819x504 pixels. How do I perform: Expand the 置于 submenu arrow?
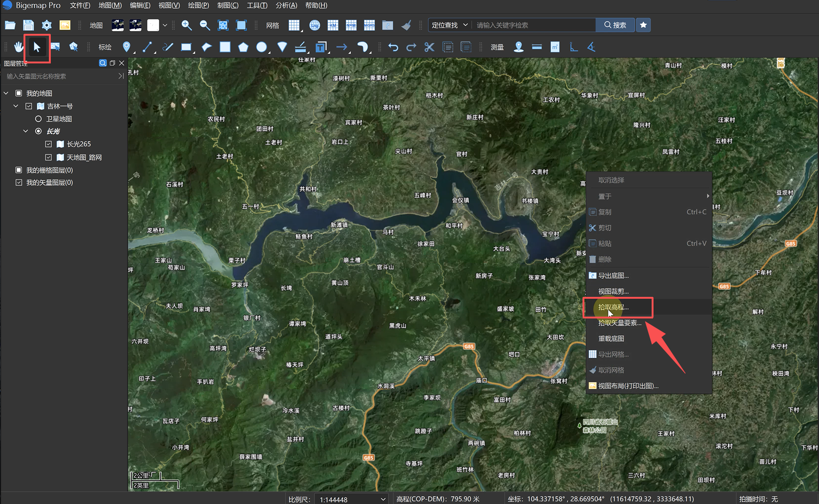pos(708,196)
